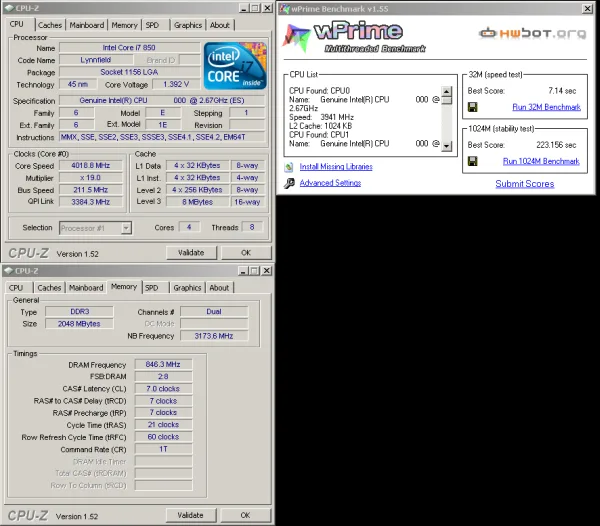The width and height of the screenshot is (600, 526).
Task: Open About tab in top CPU-Z window
Action: pos(220,25)
